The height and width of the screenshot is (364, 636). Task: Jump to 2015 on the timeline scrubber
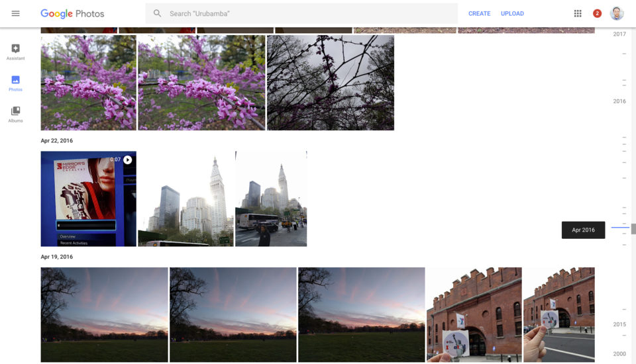619,324
